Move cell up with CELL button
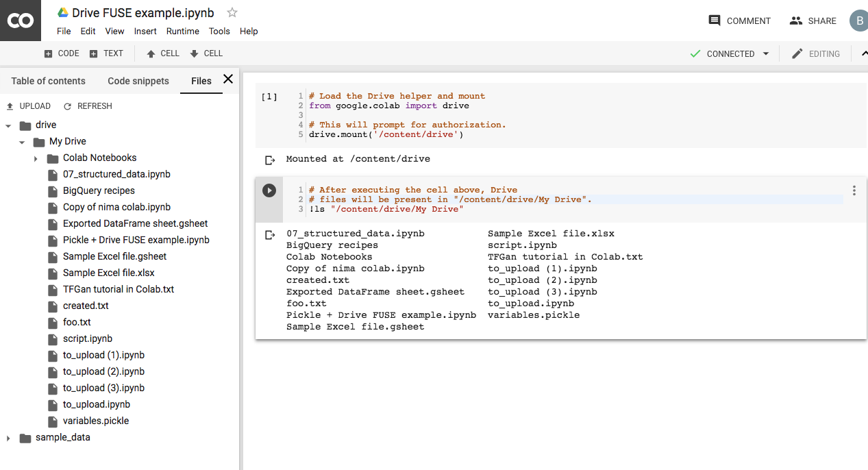868x470 pixels. pos(163,53)
